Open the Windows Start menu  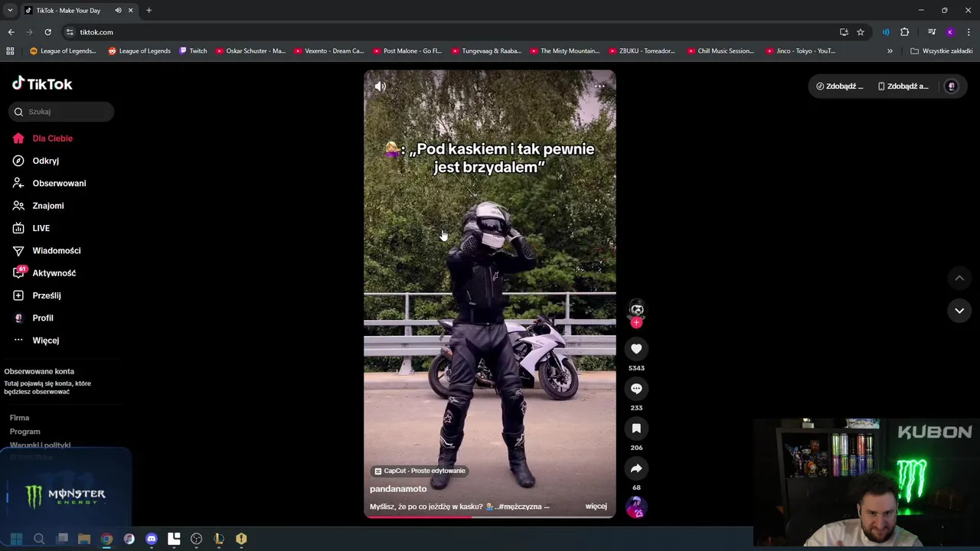[x=16, y=539]
